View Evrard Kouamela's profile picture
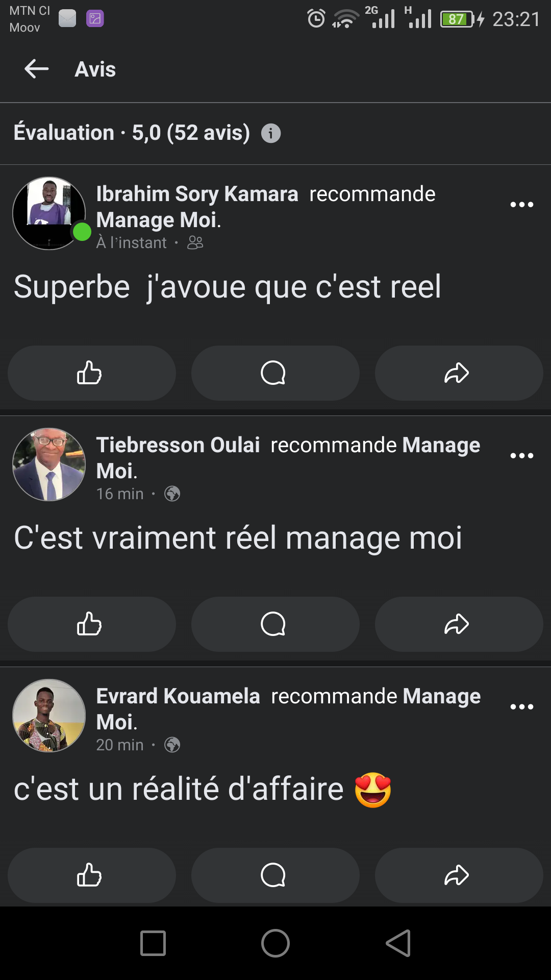Viewport: 551px width, 980px height. pyautogui.click(x=49, y=716)
